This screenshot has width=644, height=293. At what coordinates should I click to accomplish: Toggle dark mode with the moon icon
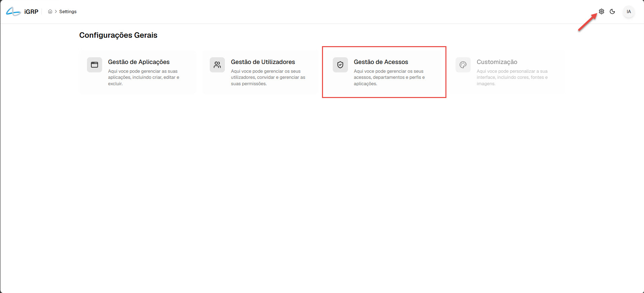(612, 11)
